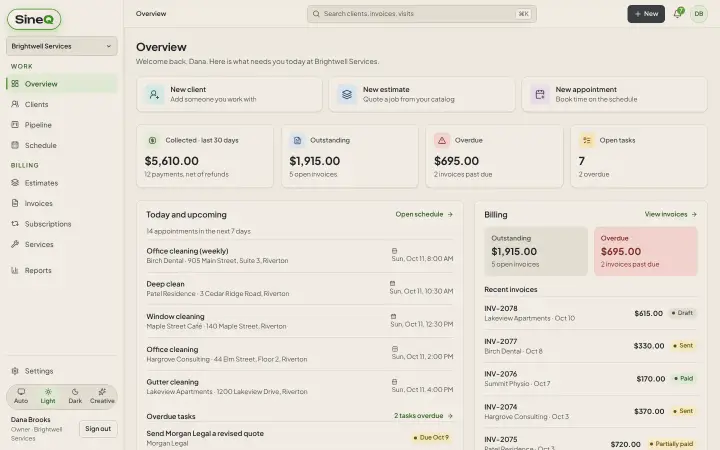Open Pipeline in the sidebar

(62, 125)
